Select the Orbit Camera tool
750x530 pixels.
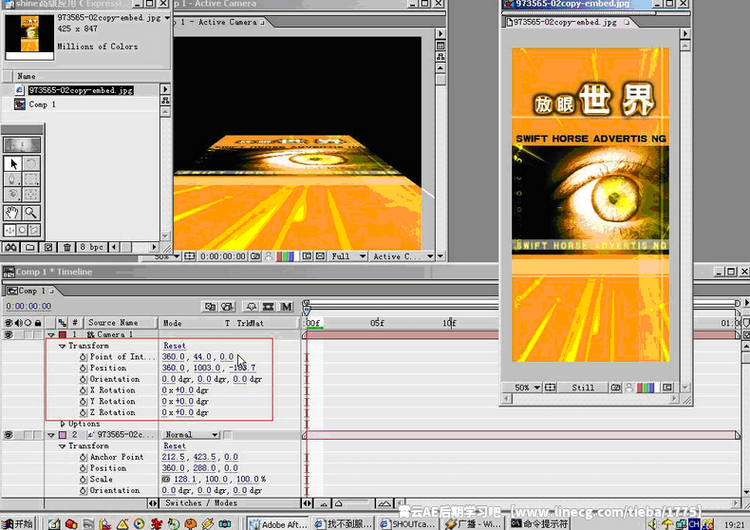pos(13,194)
